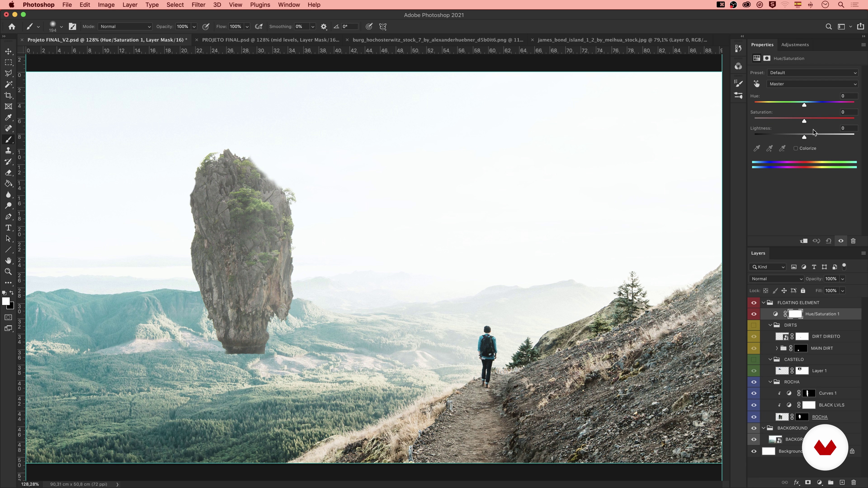Open the Preset dropdown showing Default
Viewport: 868px width, 488px height.
tap(812, 73)
